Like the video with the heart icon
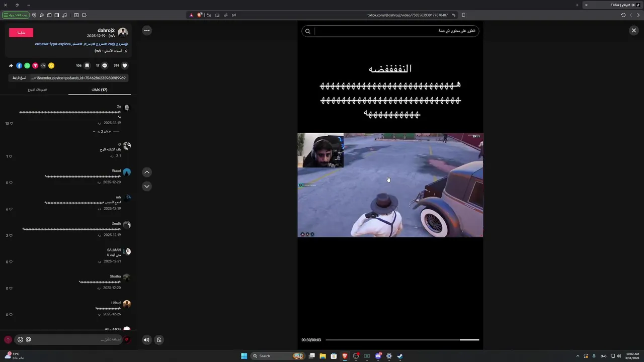The image size is (644, 362). point(125,65)
